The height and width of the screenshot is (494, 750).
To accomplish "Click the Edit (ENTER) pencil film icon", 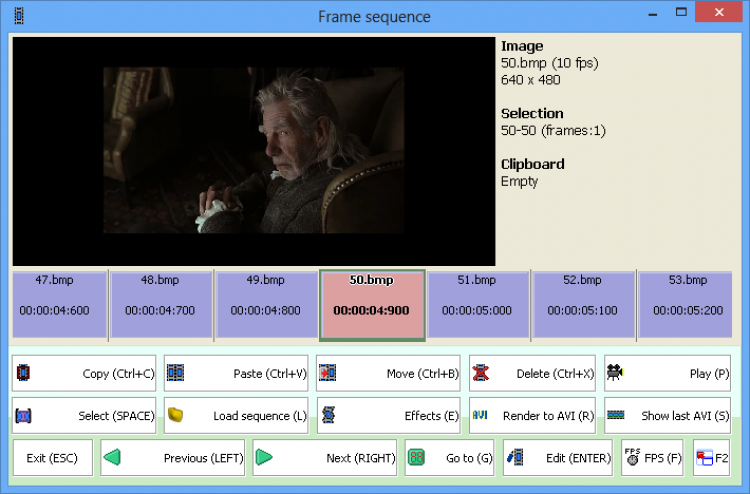I will (x=515, y=458).
